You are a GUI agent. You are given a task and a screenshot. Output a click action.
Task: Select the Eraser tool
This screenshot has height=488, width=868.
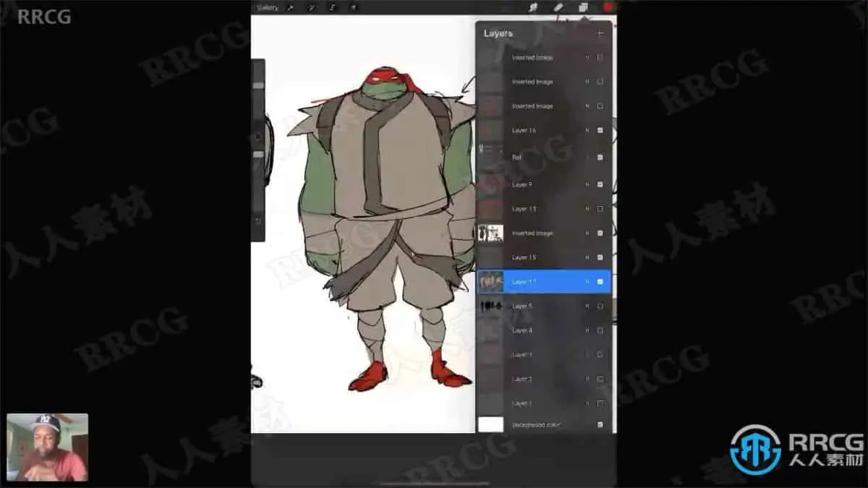click(558, 7)
